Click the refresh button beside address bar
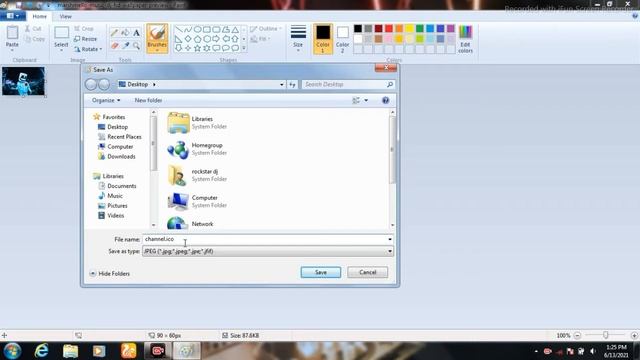Screen dimensions: 640x360 (292, 84)
